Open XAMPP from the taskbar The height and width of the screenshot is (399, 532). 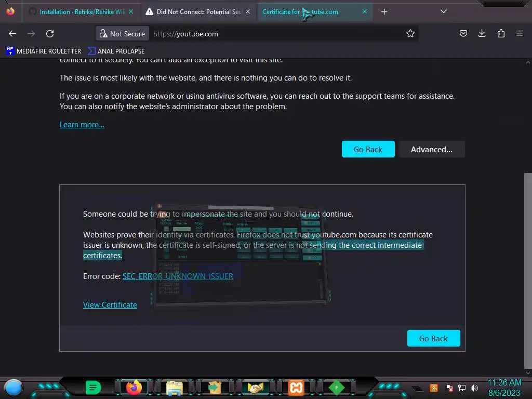click(x=296, y=388)
